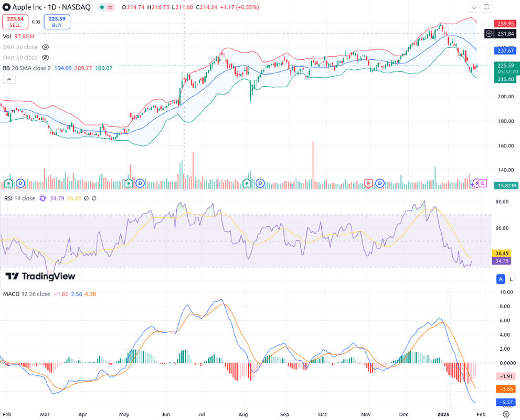The height and width of the screenshot is (420, 520).
Task: Click the purple lightning sparkle icon
Action: (475, 183)
